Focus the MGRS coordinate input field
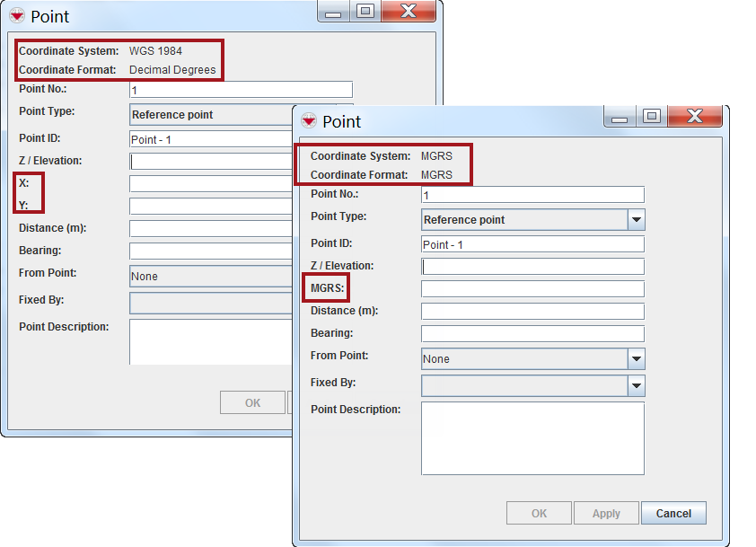Screen dimensions: 756x547 coord(532,289)
